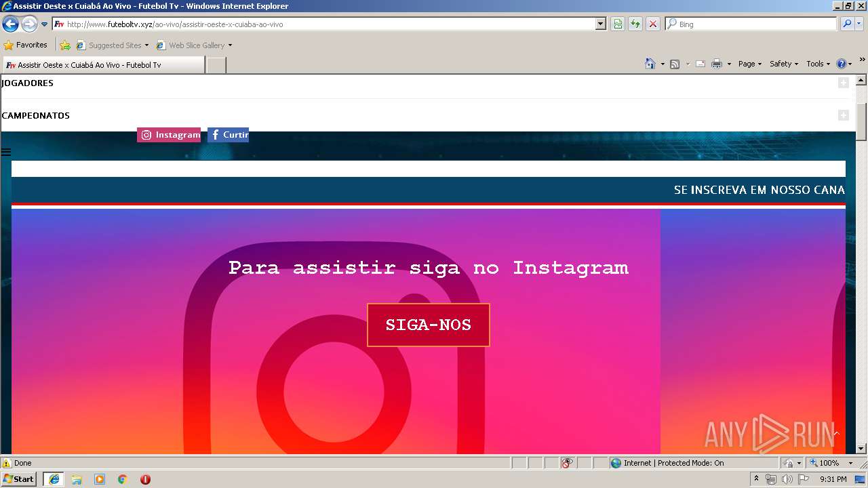Go back with the browser Back arrow
The height and width of the screenshot is (488, 868).
point(10,24)
